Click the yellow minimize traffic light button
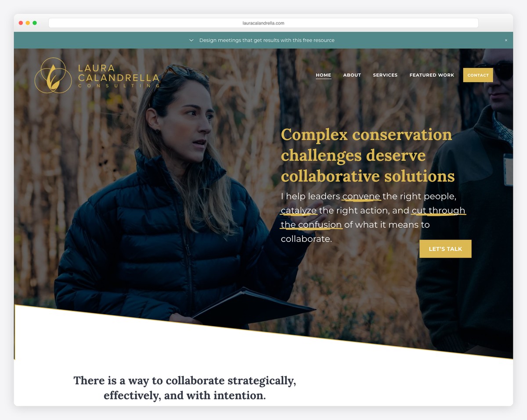 (x=28, y=22)
